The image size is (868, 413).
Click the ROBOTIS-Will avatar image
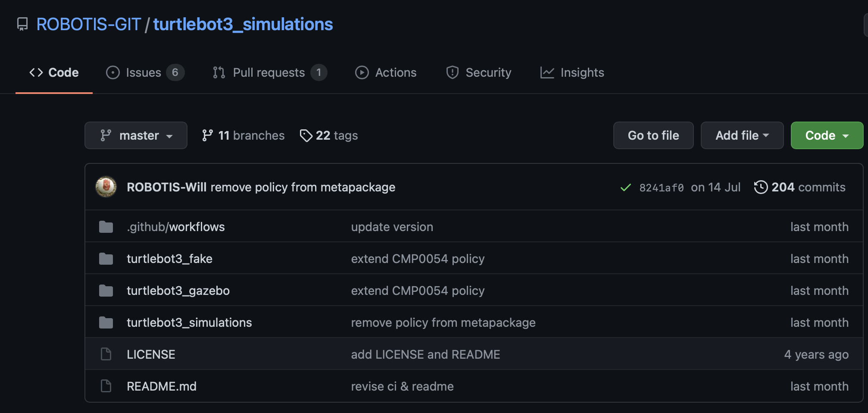click(106, 187)
